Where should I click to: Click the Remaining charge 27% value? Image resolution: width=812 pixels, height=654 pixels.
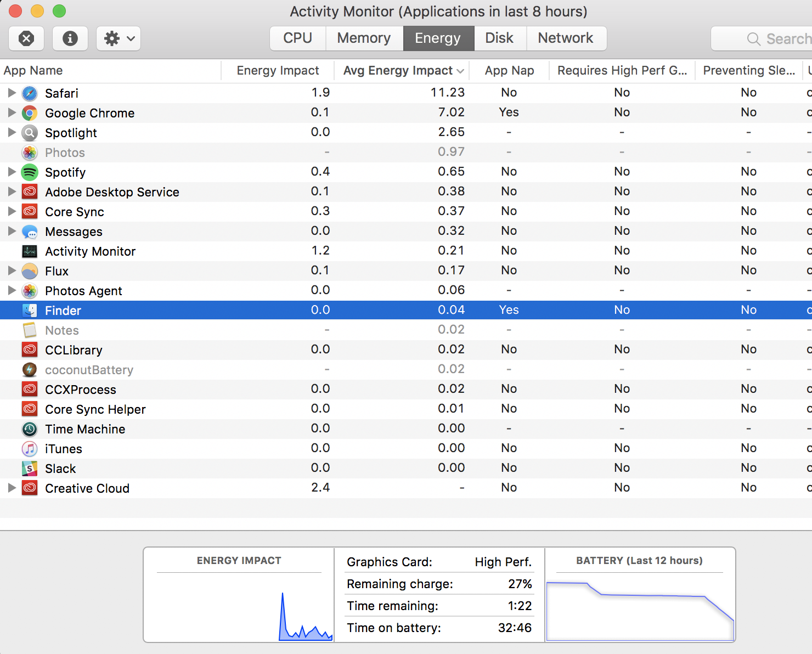520,584
